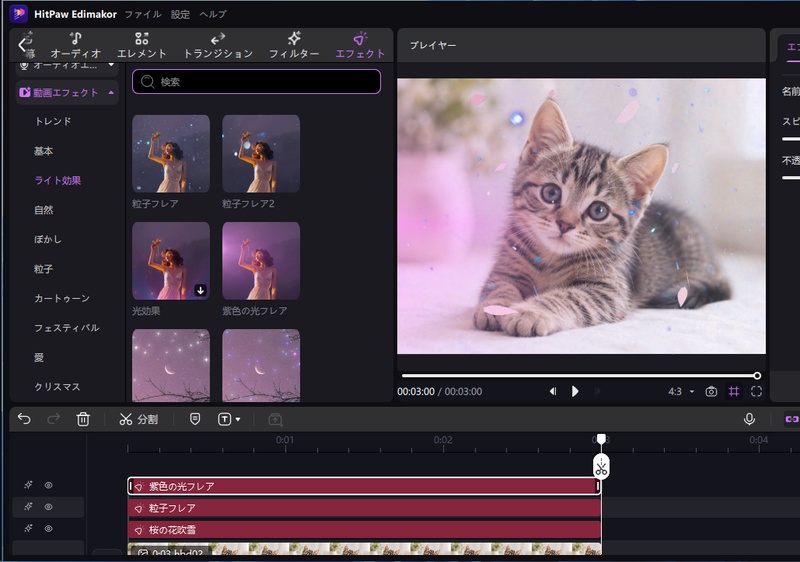The width and height of the screenshot is (800, 562).
Task: Switch to the フィルター tab
Action: [294, 45]
